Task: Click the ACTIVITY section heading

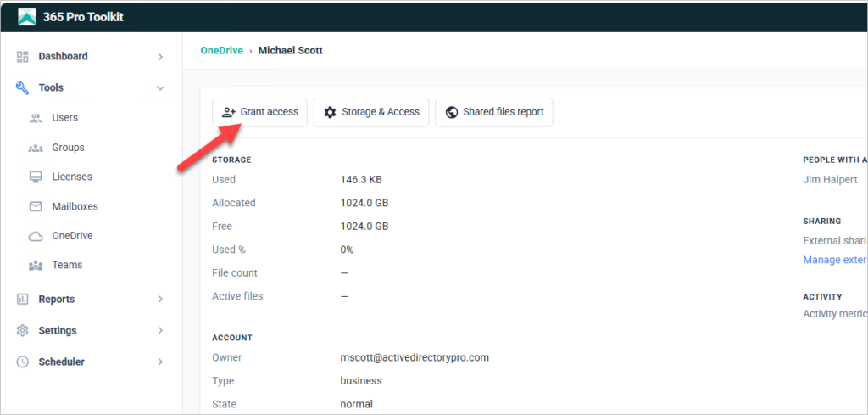Action: [x=822, y=296]
